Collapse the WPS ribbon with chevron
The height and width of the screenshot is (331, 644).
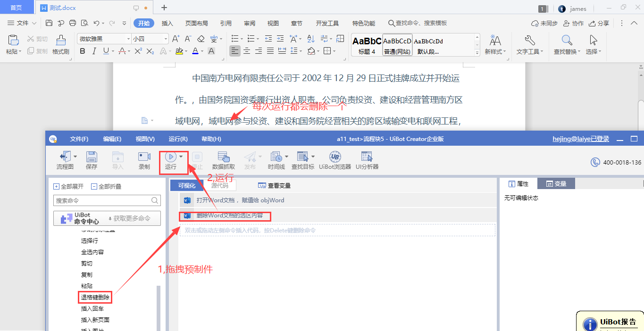click(635, 23)
